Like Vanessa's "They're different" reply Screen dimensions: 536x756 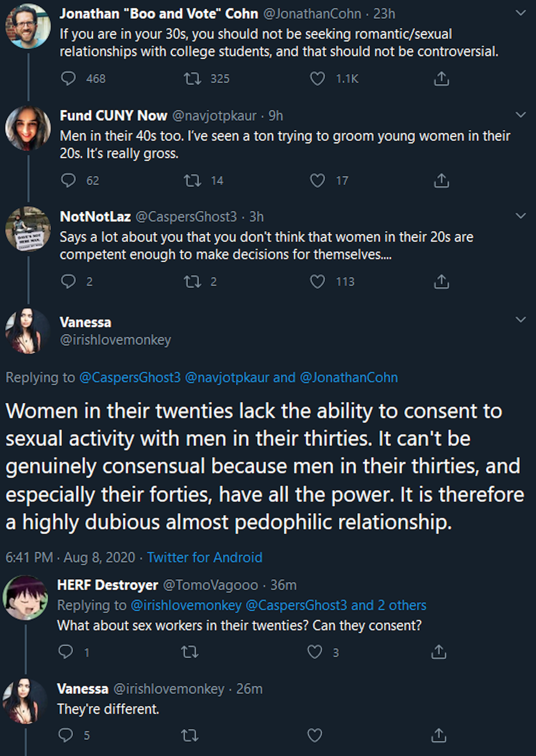point(315,735)
